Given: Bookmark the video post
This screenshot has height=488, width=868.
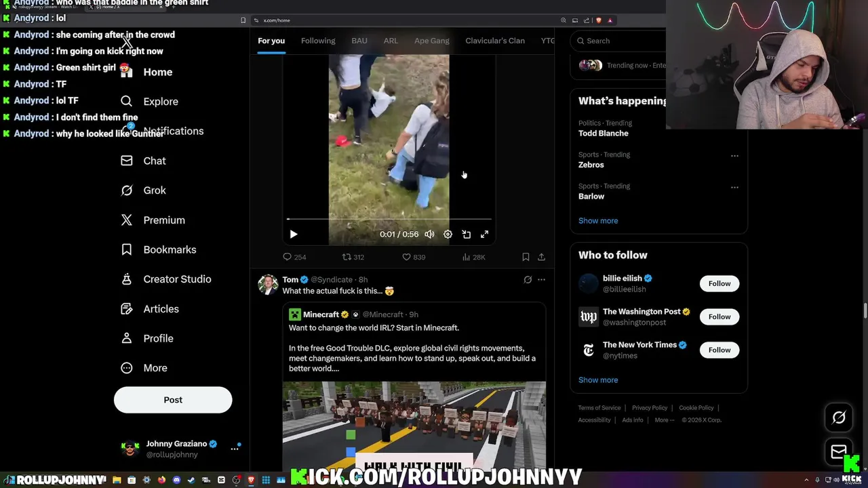Looking at the screenshot, I should click(526, 258).
